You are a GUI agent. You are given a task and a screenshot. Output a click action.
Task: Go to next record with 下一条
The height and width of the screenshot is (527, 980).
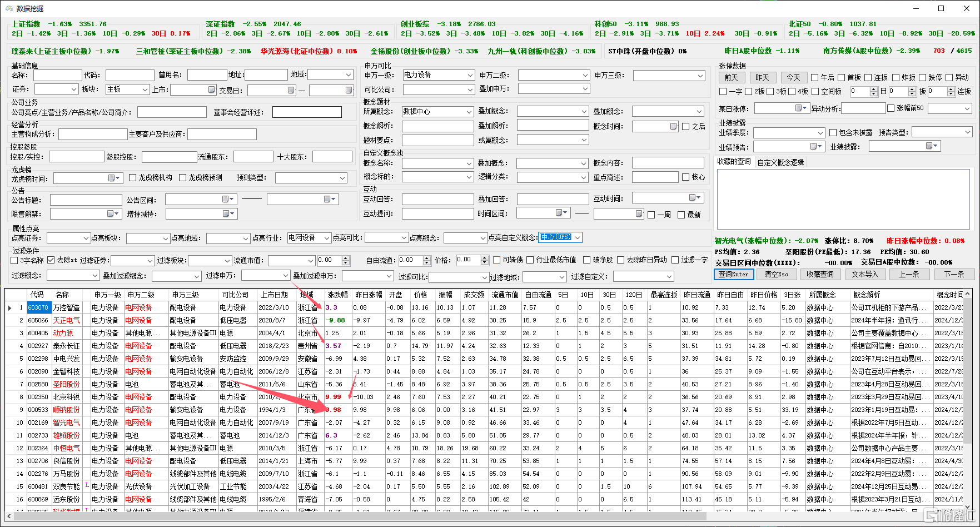pos(954,275)
